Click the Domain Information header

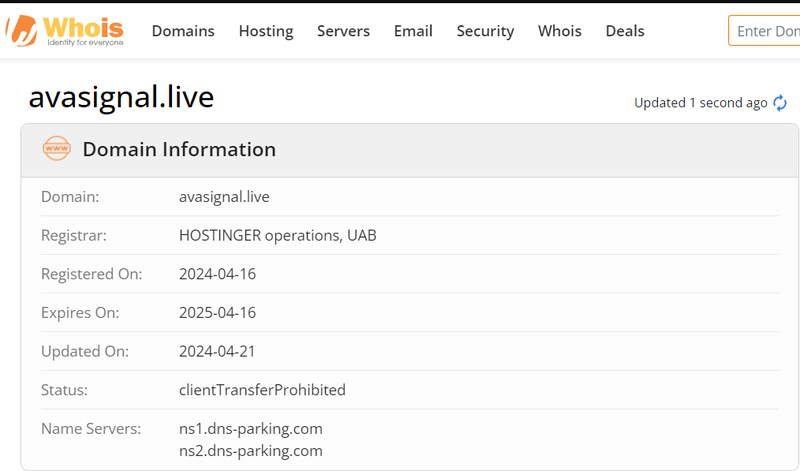point(179,150)
